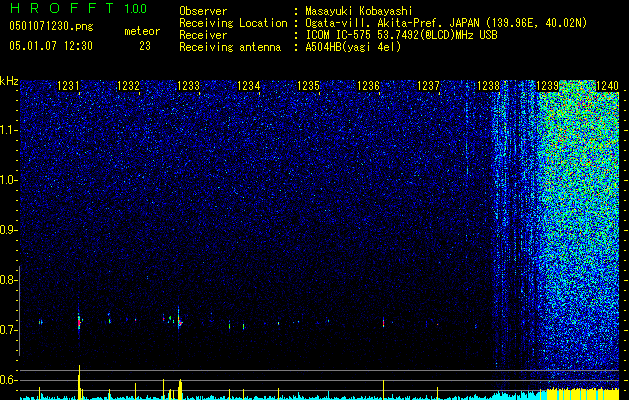
Task: Click the HROFFT 1.0.0 title text
Action: click(x=79, y=8)
